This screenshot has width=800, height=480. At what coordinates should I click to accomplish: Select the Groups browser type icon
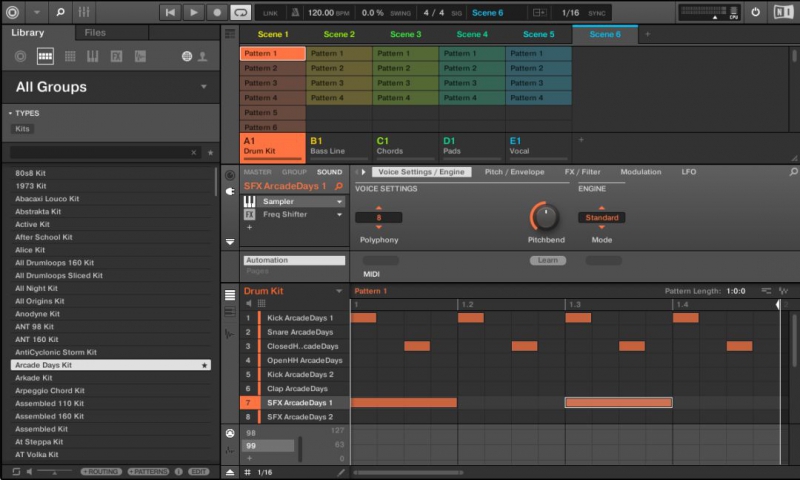[x=45, y=56]
